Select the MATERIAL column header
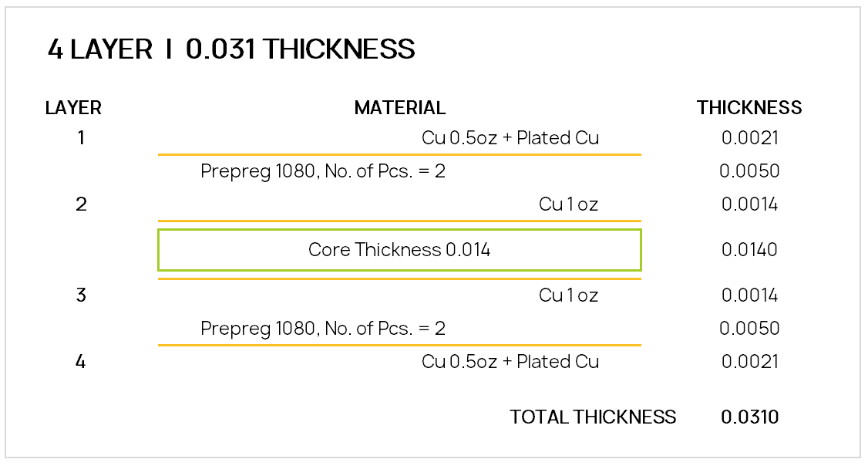 click(x=399, y=108)
